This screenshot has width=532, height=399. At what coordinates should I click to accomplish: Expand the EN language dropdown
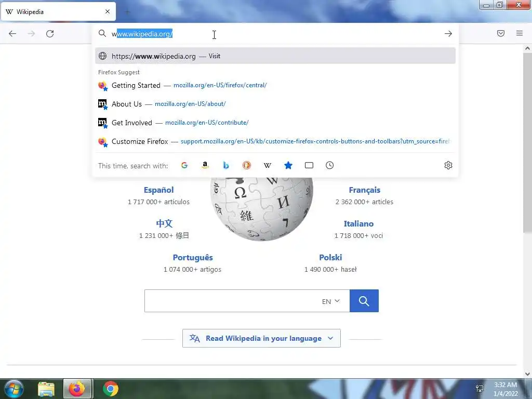[x=331, y=301]
